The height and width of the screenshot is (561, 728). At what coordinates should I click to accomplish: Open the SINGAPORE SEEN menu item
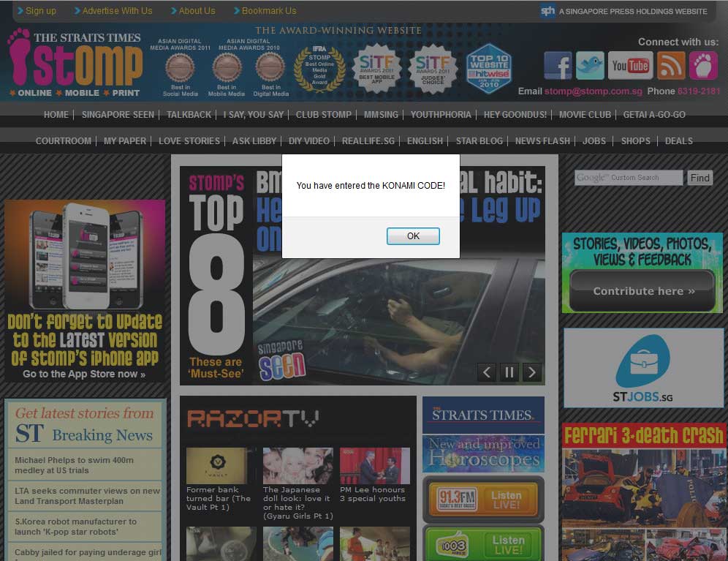tap(118, 115)
